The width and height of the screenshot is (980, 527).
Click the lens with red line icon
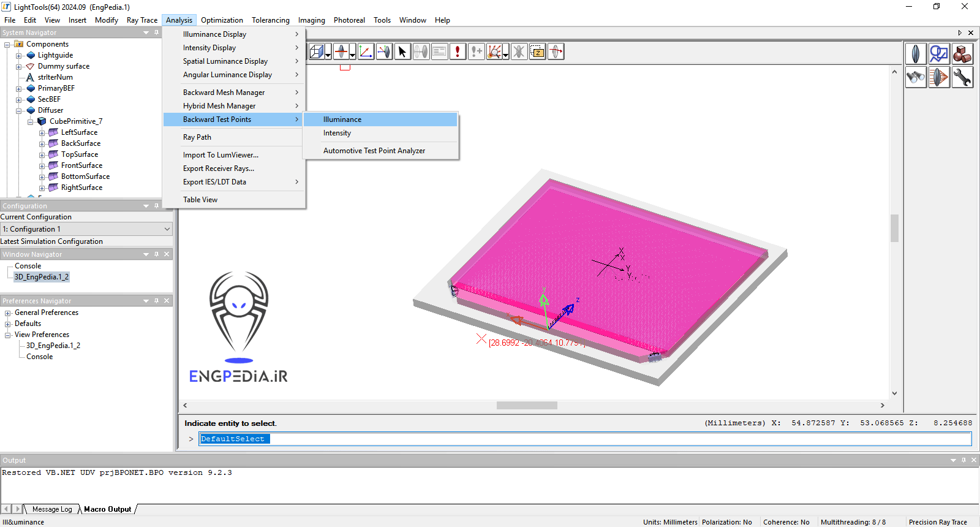point(341,51)
